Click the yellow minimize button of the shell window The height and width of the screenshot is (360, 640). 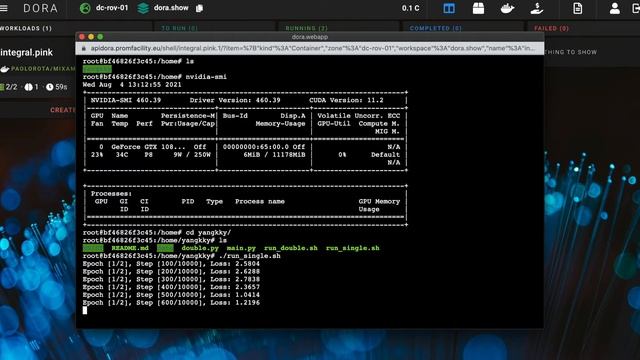click(x=91, y=37)
